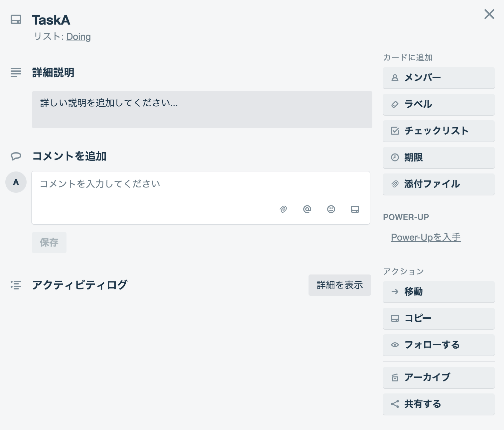Image resolution: width=504 pixels, height=430 pixels.
Task: Click the 移動 (Move) action button
Action: click(439, 292)
